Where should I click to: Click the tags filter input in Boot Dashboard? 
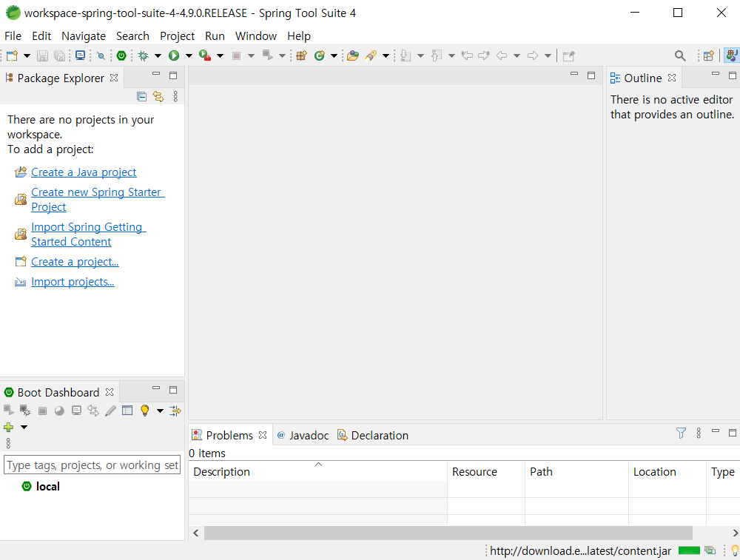coord(92,465)
